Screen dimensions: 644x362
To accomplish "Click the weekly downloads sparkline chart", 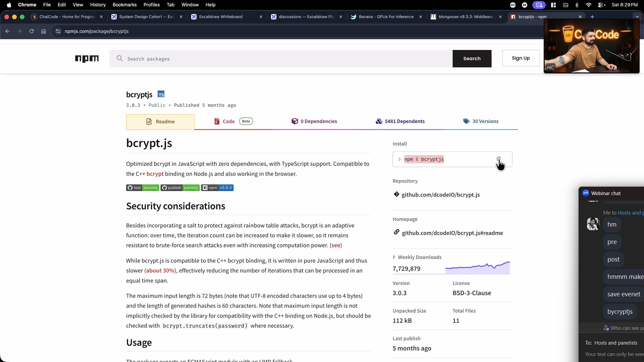I will click(x=477, y=268).
